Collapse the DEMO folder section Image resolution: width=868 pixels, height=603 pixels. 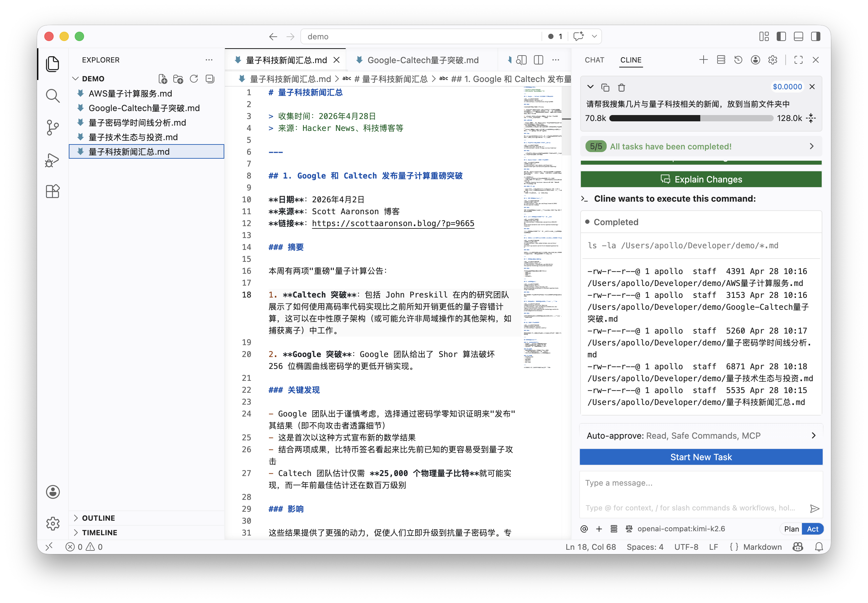(x=76, y=79)
